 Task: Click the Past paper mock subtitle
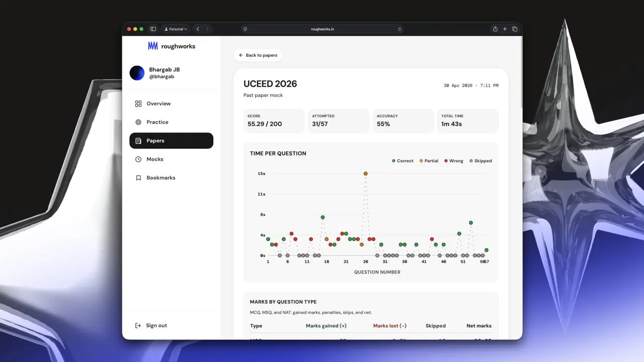coord(263,95)
